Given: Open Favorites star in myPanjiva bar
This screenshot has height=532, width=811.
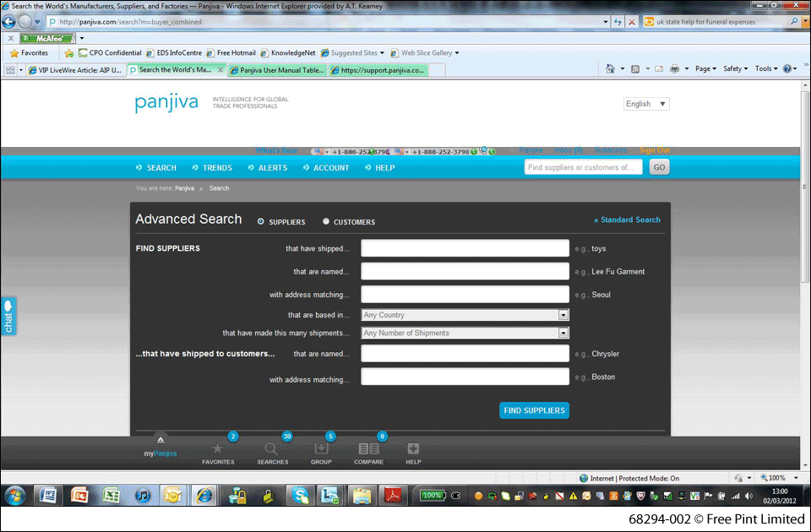Looking at the screenshot, I should (x=218, y=449).
